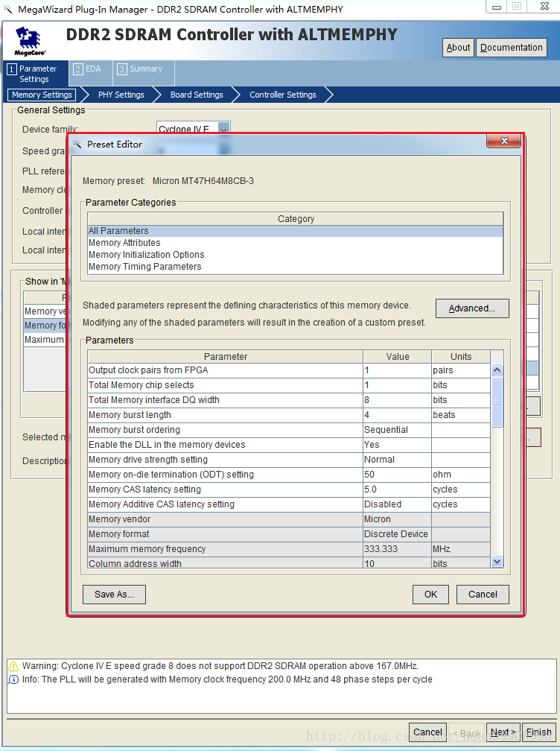Screen dimensions: 560x751
Task: Click the Memory burst length value 4
Action: [397, 415]
